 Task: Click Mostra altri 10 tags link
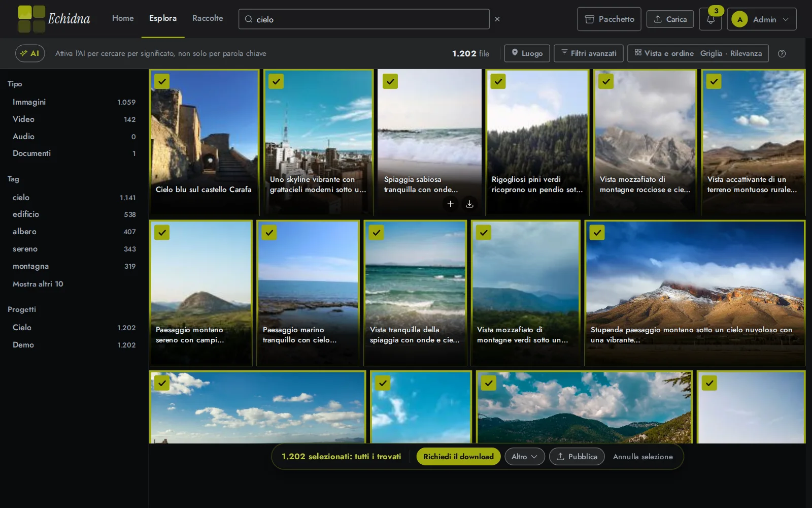(38, 284)
